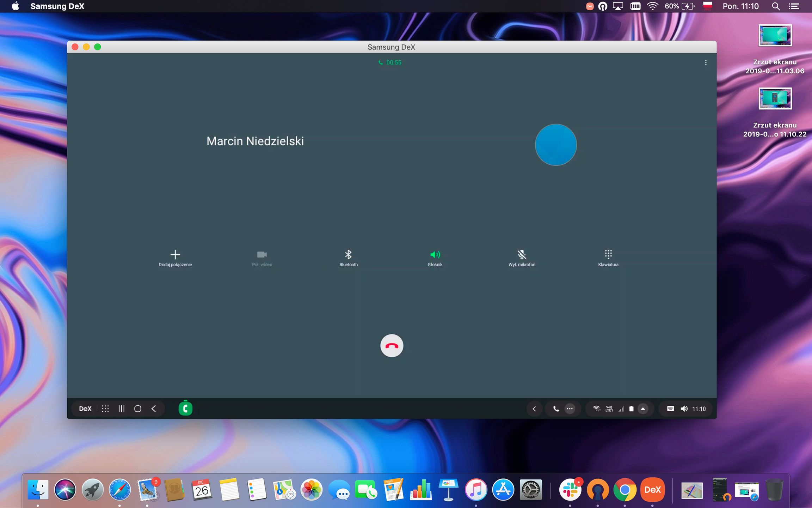Screen dimensions: 812x508
Task: Open the Apple menu
Action: 16,6
